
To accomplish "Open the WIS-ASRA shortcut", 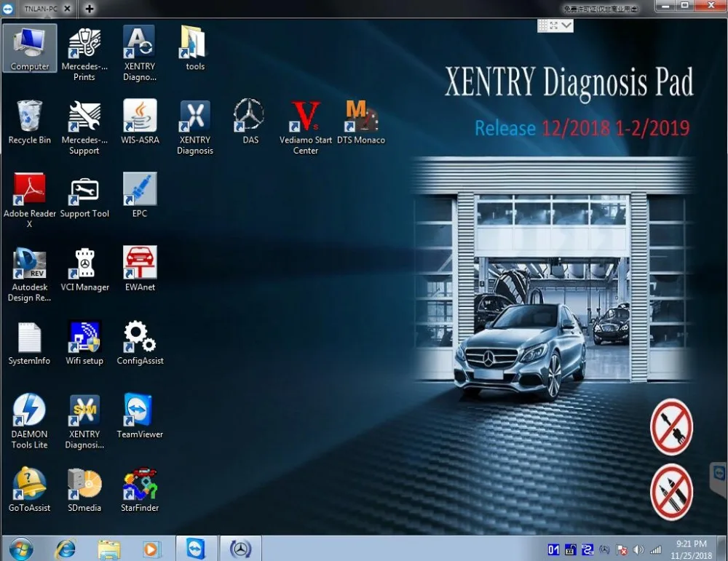I will coord(139,118).
